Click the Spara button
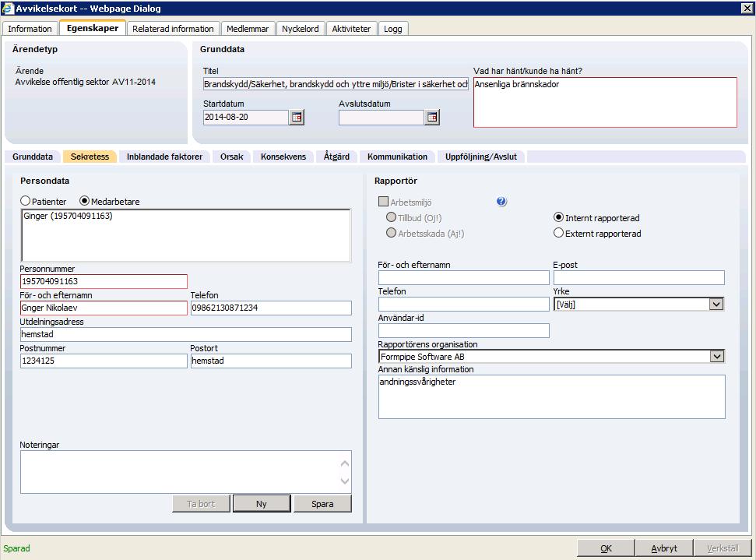This screenshot has height=560, width=756. click(x=322, y=504)
